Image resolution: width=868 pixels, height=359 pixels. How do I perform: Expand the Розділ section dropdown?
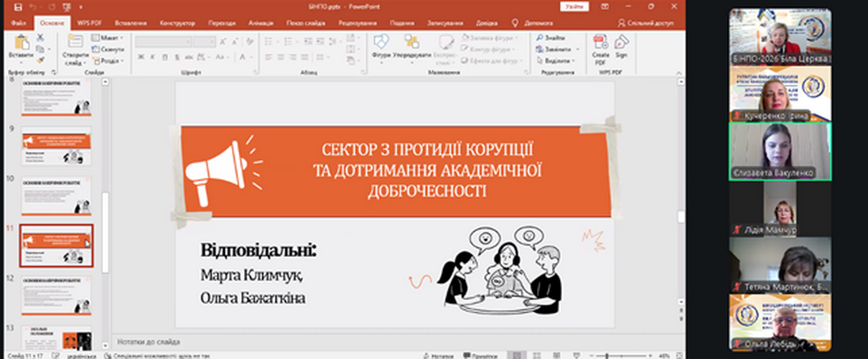point(108,61)
